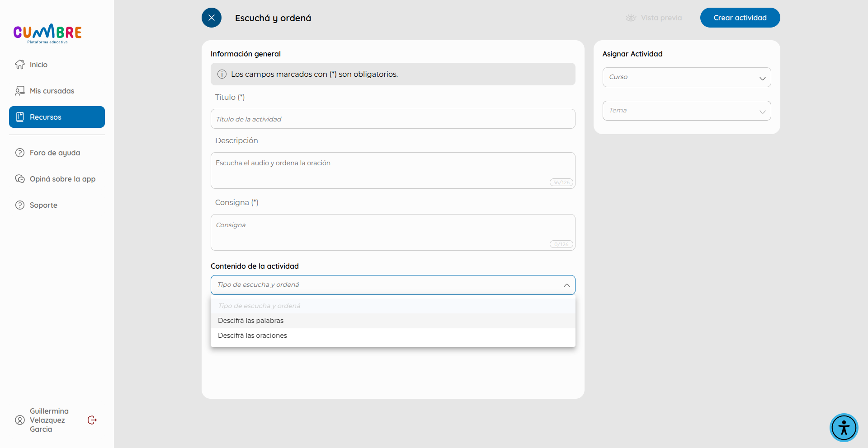868x448 pixels.
Task: Close the Escuchá y ordená form
Action: point(212,18)
